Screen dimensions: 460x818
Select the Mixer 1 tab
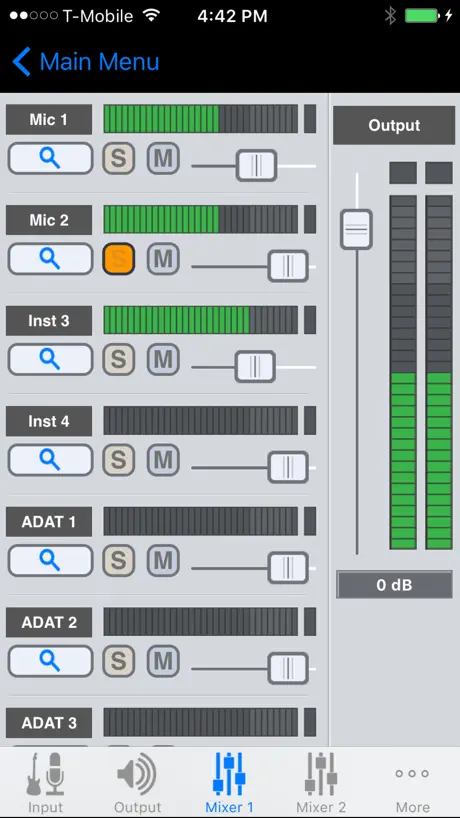[229, 783]
